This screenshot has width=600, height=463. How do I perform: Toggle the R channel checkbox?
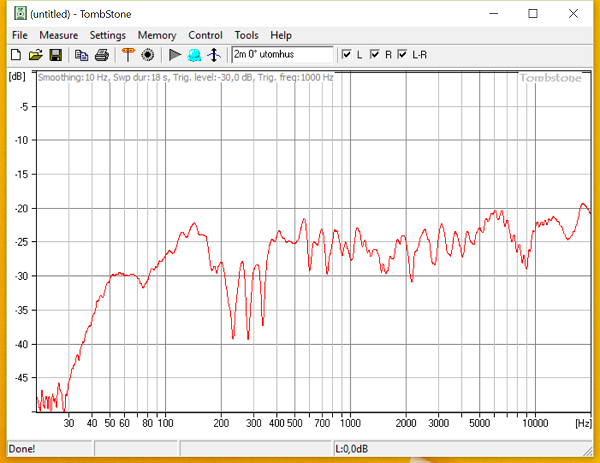coord(375,54)
